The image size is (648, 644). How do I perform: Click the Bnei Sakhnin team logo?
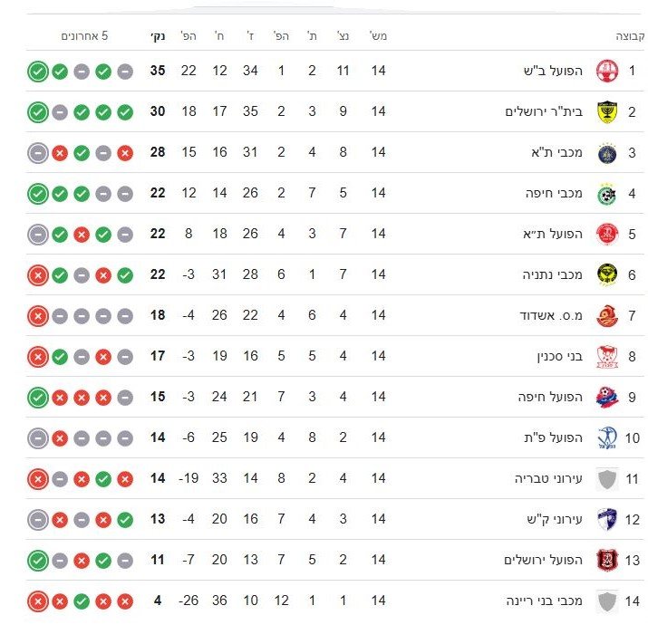click(x=606, y=356)
